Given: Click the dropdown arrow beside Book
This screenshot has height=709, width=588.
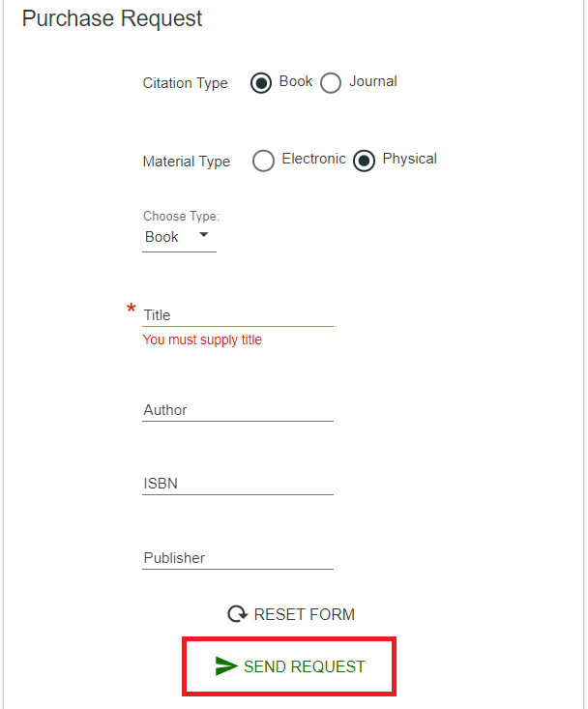Looking at the screenshot, I should pos(203,235).
